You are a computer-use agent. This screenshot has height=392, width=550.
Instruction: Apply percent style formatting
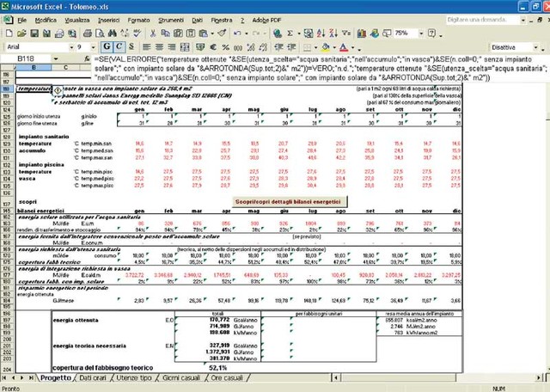pos(225,47)
